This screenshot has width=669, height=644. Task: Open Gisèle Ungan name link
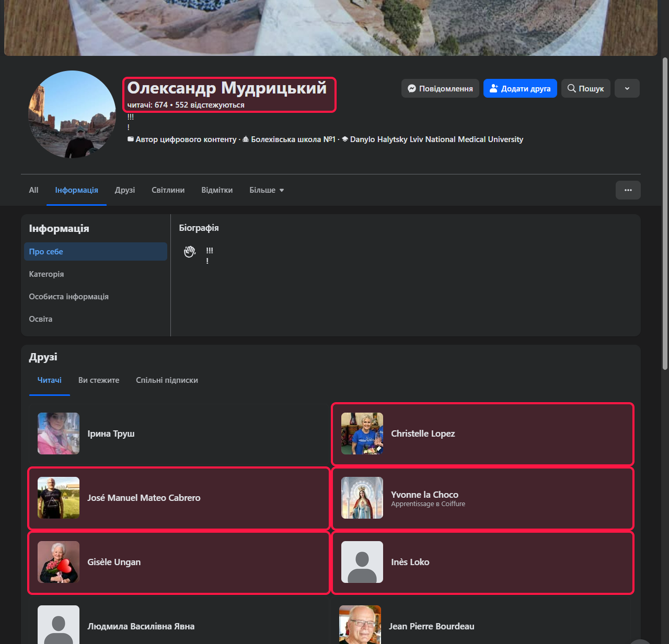tap(114, 562)
